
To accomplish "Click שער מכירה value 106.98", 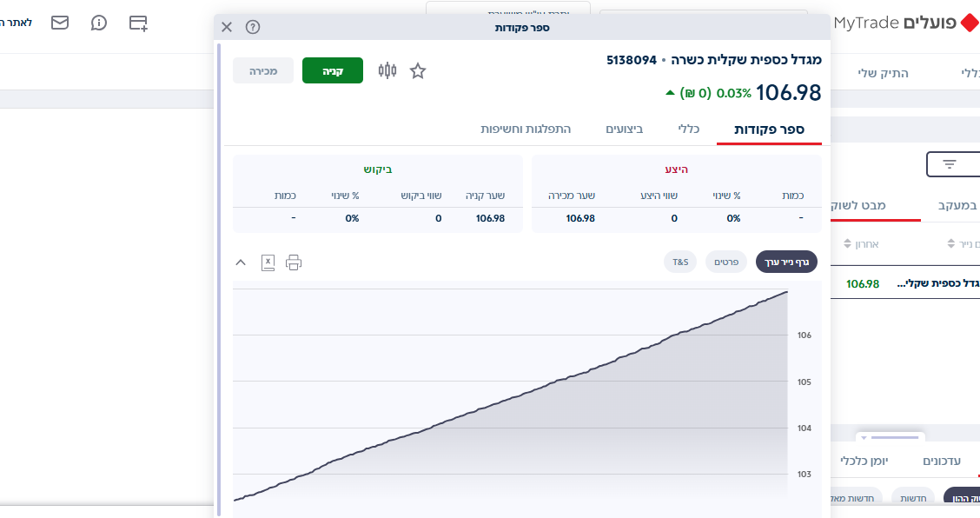I will [580, 218].
